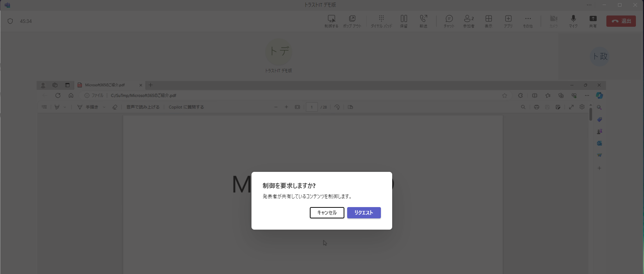Mute the microphone with マイク
644x274 pixels.
(573, 21)
